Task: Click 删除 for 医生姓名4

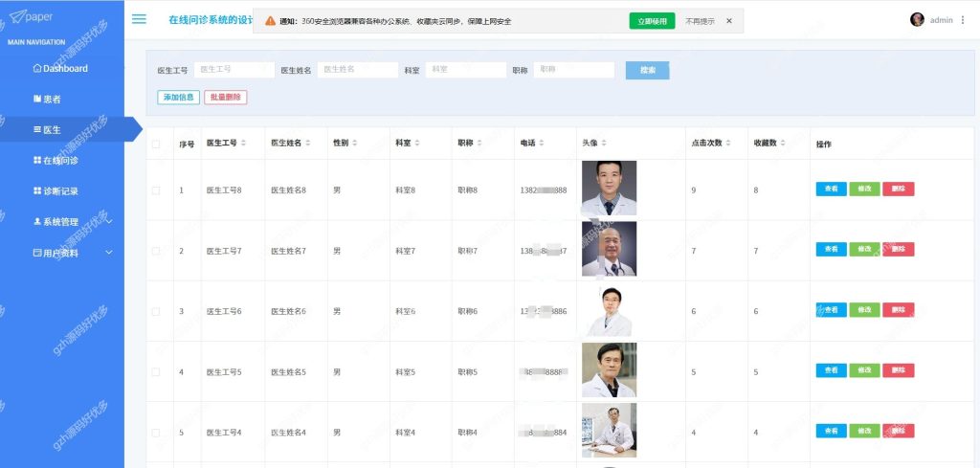Action: [898, 431]
